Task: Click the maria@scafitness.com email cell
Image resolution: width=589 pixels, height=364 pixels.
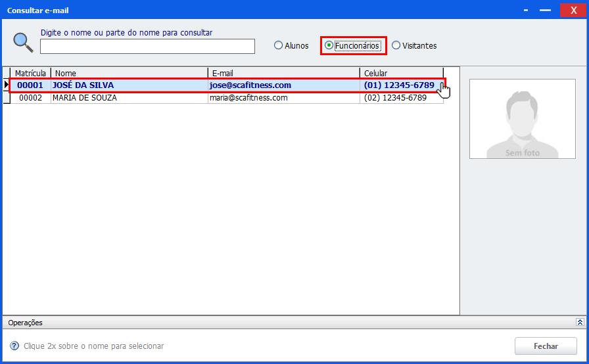Action: pos(283,97)
